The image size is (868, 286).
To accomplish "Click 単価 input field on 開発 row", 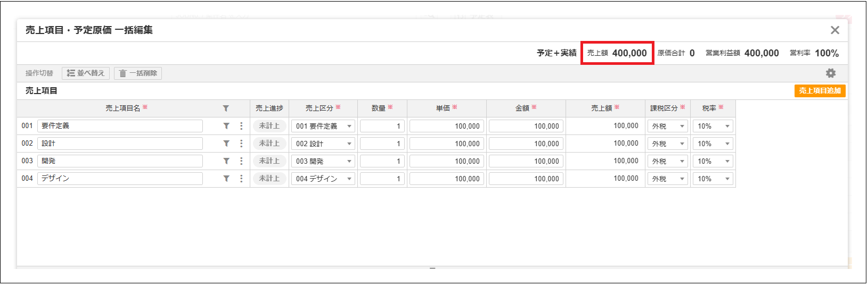I will pos(446,162).
